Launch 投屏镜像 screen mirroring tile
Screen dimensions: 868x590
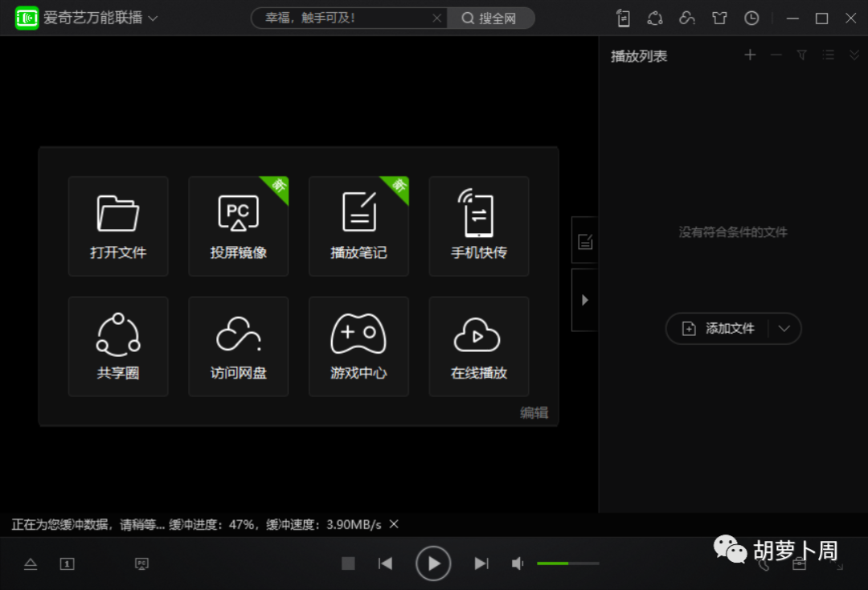pyautogui.click(x=238, y=226)
